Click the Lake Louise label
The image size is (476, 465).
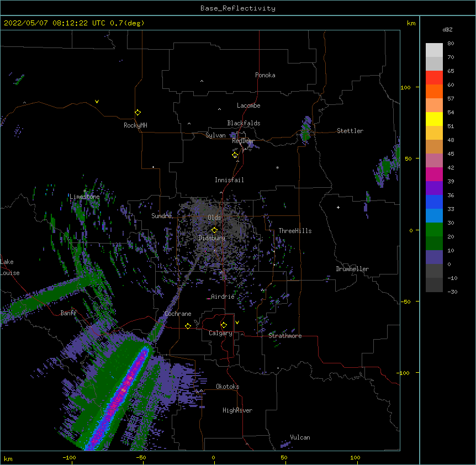[x=10, y=267]
